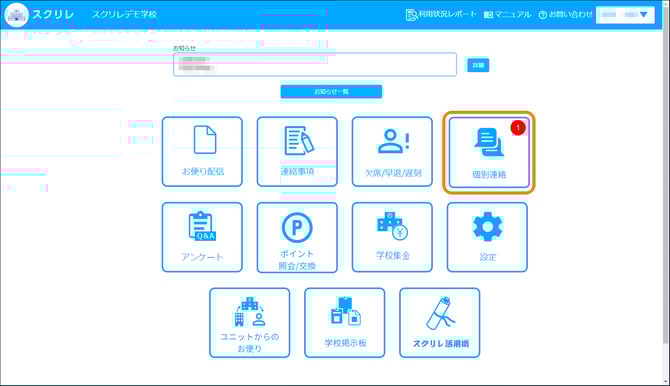
Task: Open the アンケート Q&A clipboard tile
Action: tap(202, 237)
